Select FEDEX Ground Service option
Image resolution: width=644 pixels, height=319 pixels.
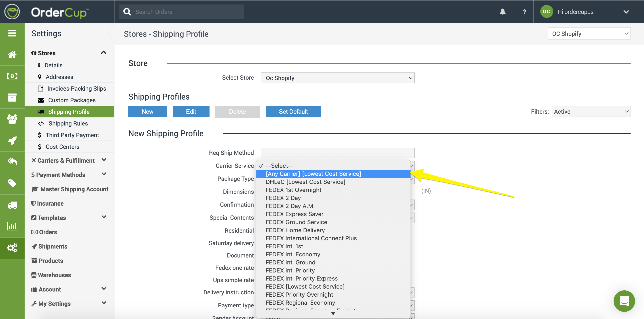point(296,222)
